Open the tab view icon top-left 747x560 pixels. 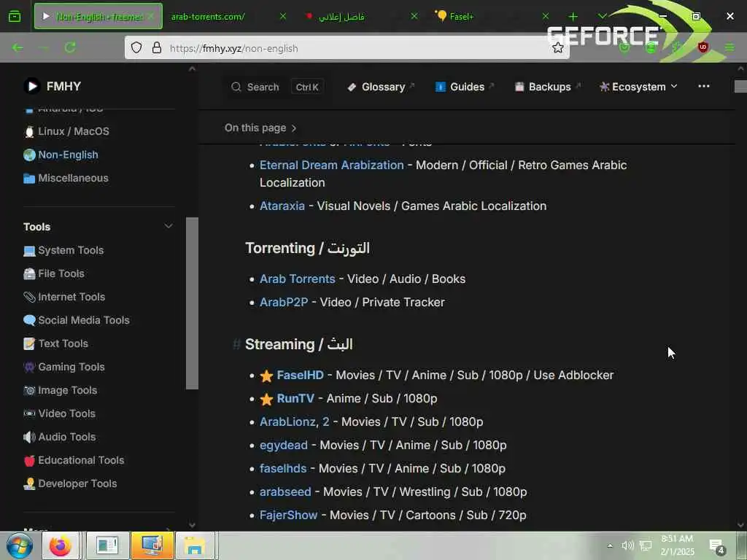click(15, 17)
